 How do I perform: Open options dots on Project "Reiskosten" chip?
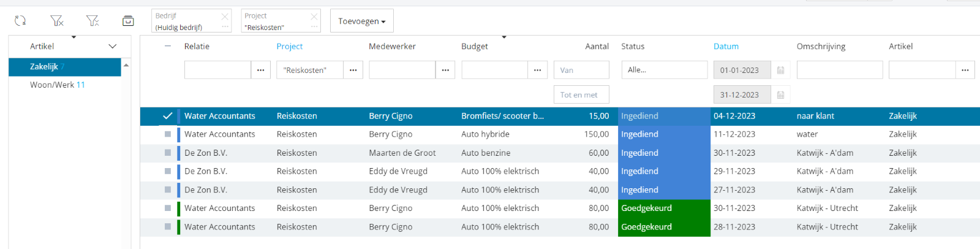click(x=314, y=27)
